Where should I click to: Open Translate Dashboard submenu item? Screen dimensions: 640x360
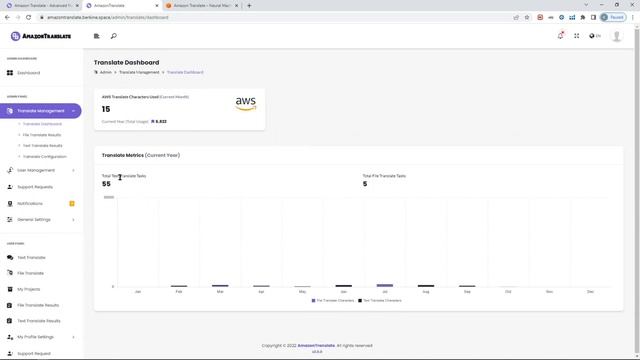tap(42, 124)
